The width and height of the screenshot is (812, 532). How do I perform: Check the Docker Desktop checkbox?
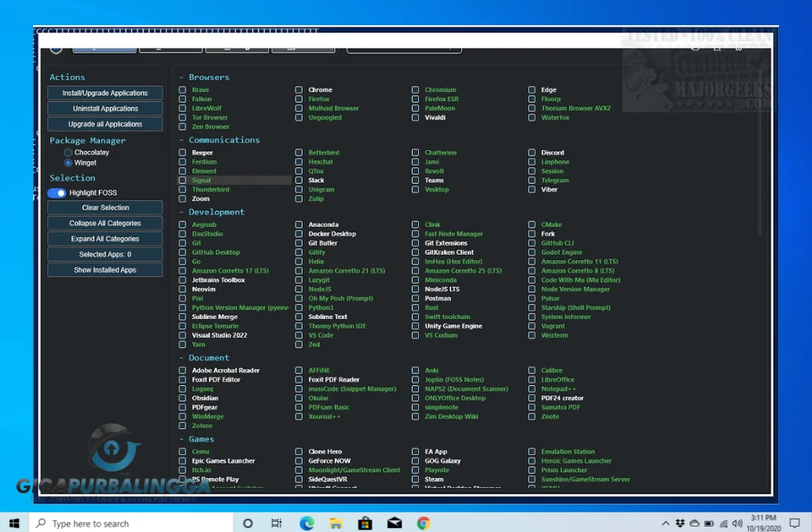click(299, 234)
